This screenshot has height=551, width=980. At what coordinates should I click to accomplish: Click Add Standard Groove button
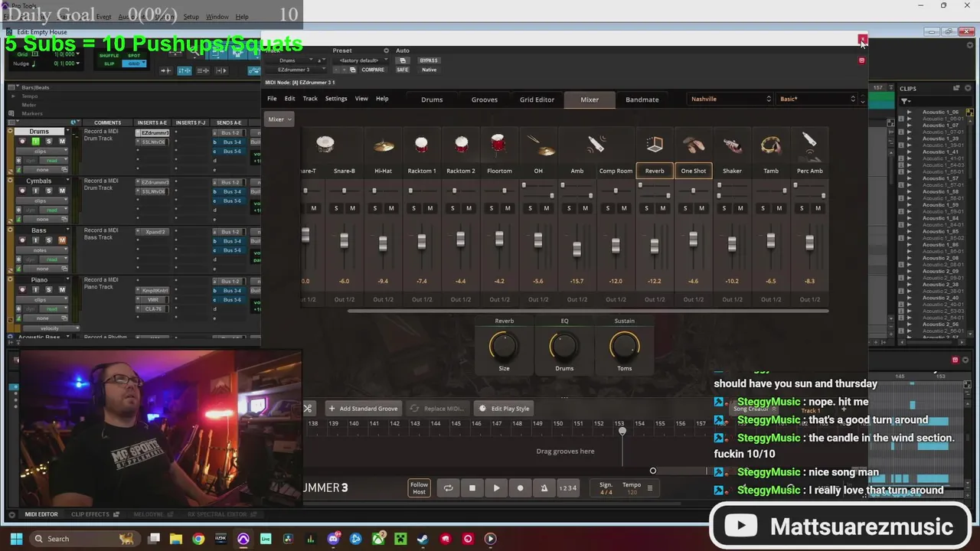click(x=363, y=409)
